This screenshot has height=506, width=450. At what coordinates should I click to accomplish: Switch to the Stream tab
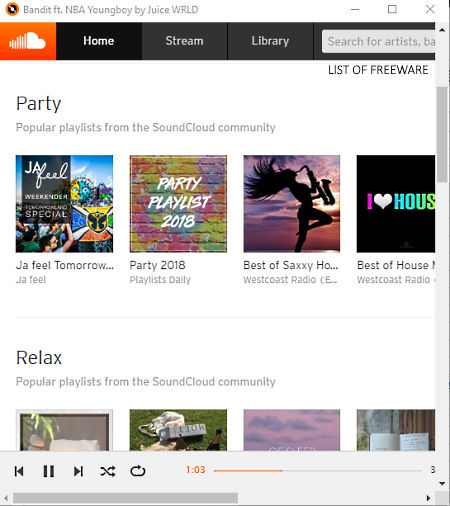[185, 41]
